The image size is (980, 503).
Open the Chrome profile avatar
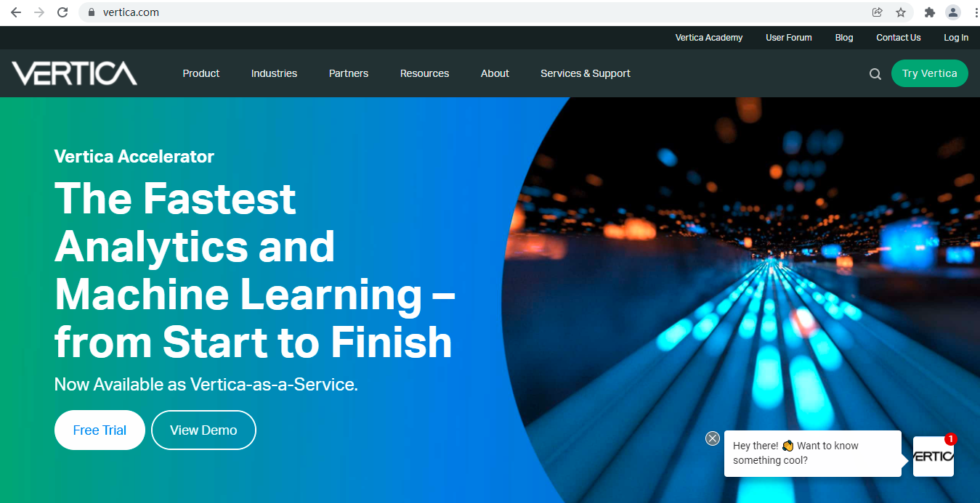pos(953,12)
